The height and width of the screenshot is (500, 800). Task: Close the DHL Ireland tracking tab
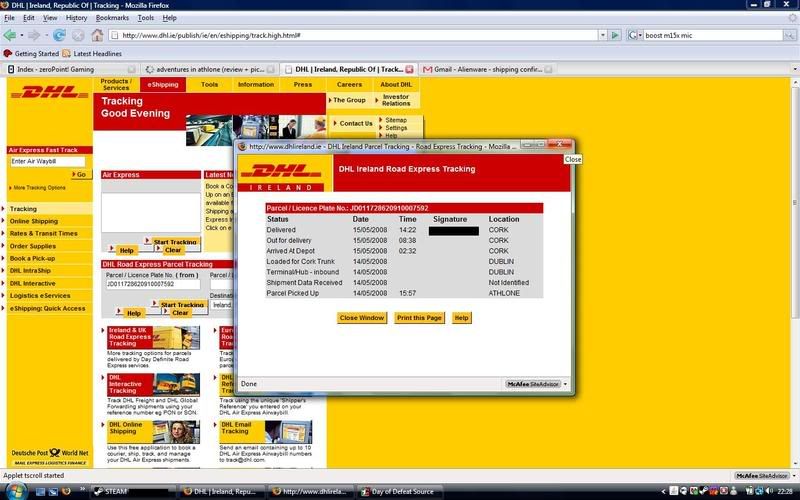point(409,69)
